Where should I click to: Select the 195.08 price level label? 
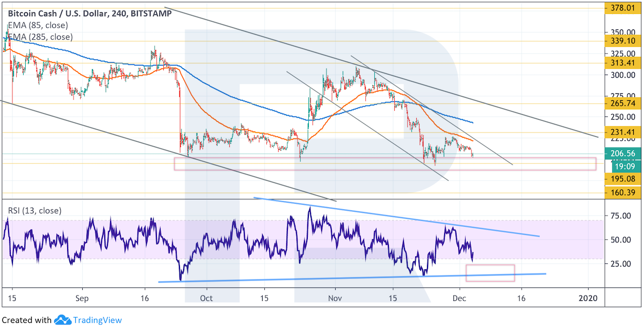point(621,178)
